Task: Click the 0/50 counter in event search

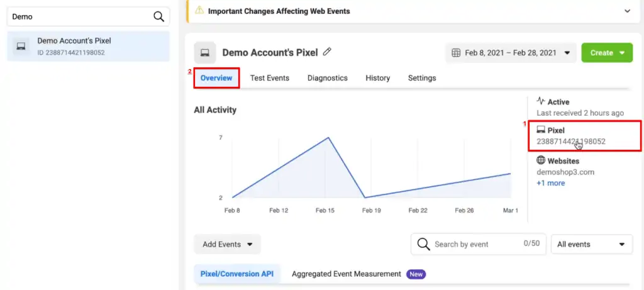Action: pyautogui.click(x=531, y=243)
